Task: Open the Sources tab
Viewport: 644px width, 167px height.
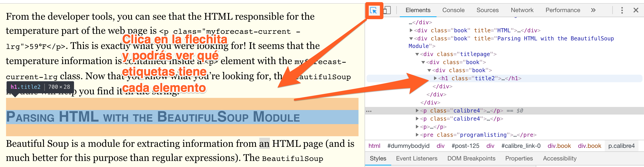Action: (x=487, y=10)
